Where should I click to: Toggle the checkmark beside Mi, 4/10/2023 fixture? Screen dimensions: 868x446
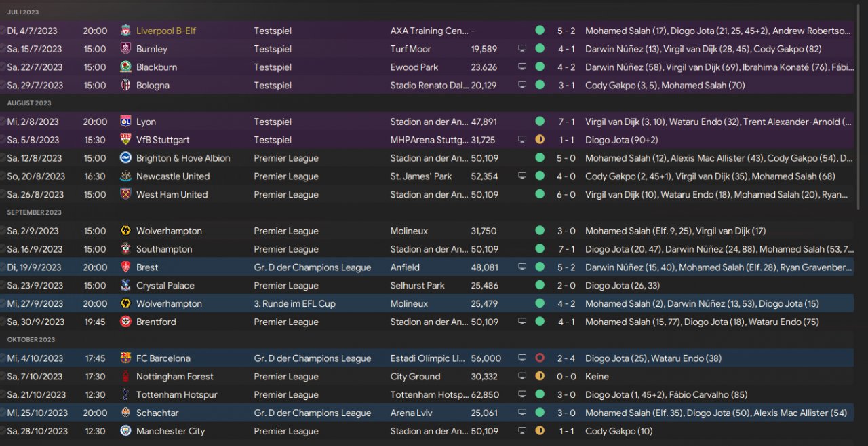click(3, 358)
